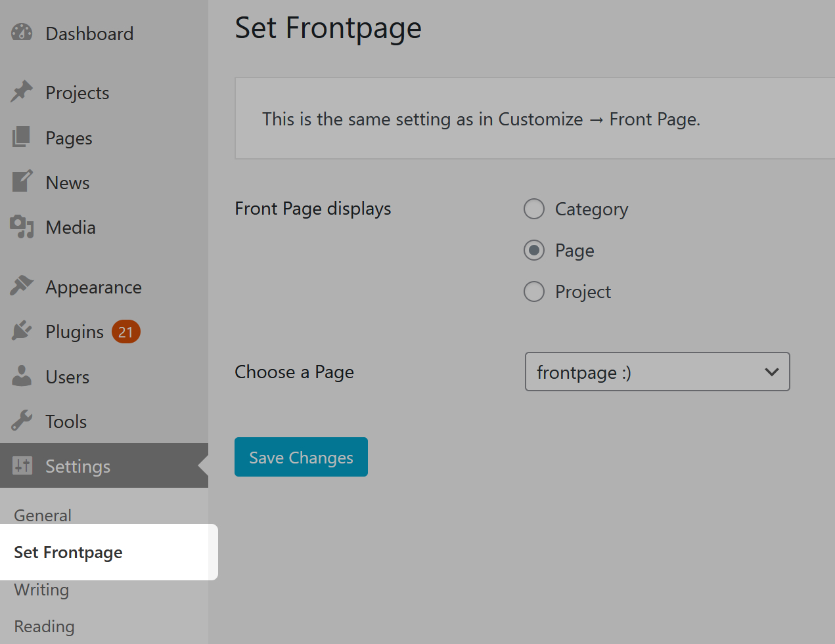This screenshot has width=835, height=644.
Task: Go to the Writing settings submenu
Action: click(x=41, y=590)
